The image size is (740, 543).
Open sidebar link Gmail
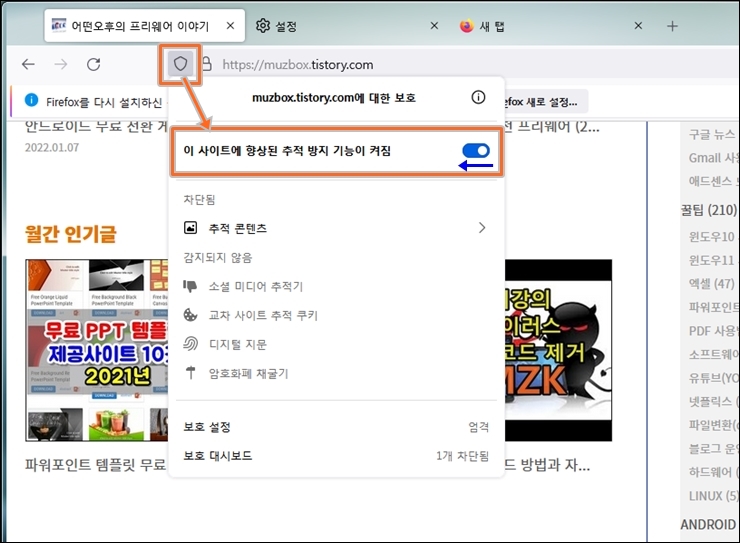[713, 158]
